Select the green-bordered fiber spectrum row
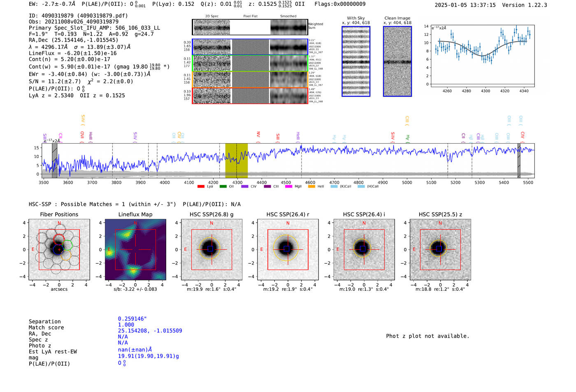 click(x=250, y=63)
